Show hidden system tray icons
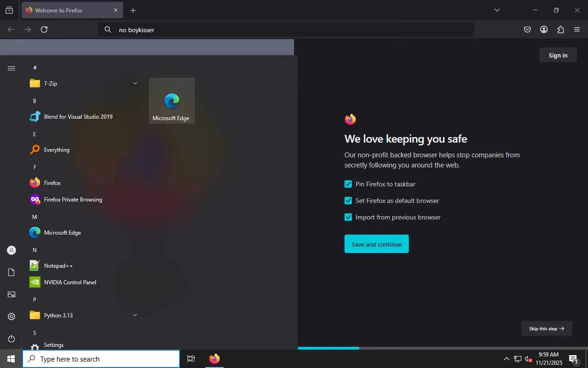 (506, 359)
